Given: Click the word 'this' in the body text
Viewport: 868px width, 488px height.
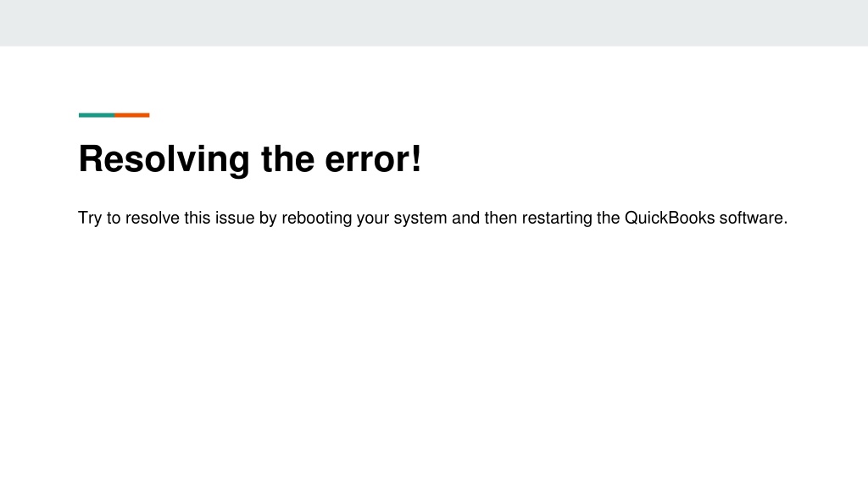Looking at the screenshot, I should (x=197, y=218).
